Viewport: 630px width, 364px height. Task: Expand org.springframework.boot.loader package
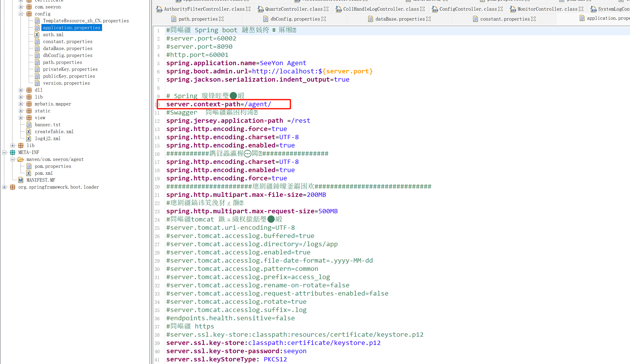point(4,187)
